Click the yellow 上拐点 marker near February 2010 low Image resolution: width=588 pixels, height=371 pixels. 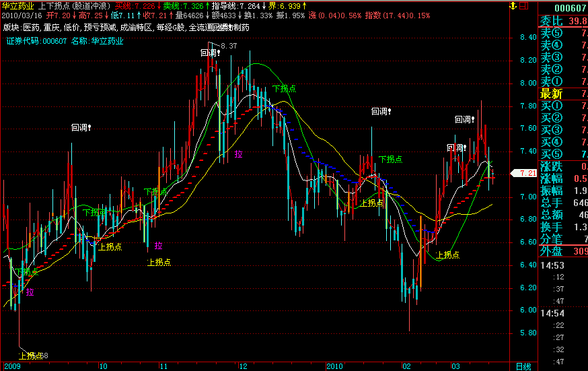coord(448,255)
